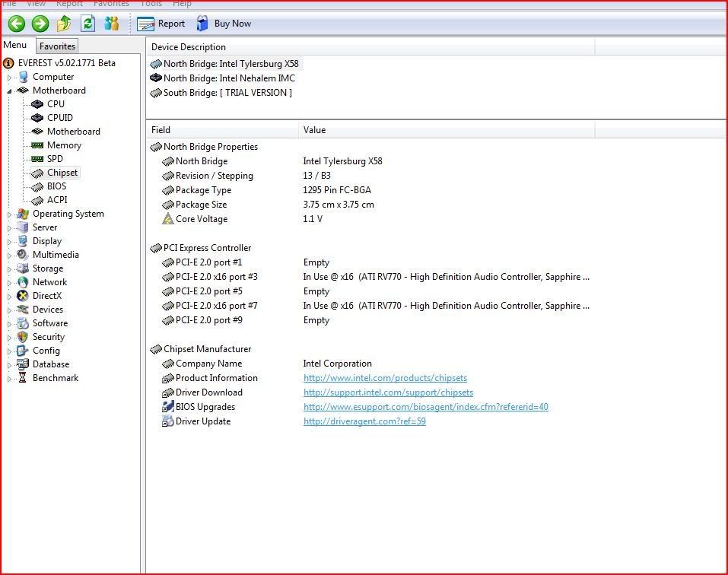Screen dimensions: 728x575
Task: Select the CPUID chip icon in the tree
Action: tap(37, 118)
